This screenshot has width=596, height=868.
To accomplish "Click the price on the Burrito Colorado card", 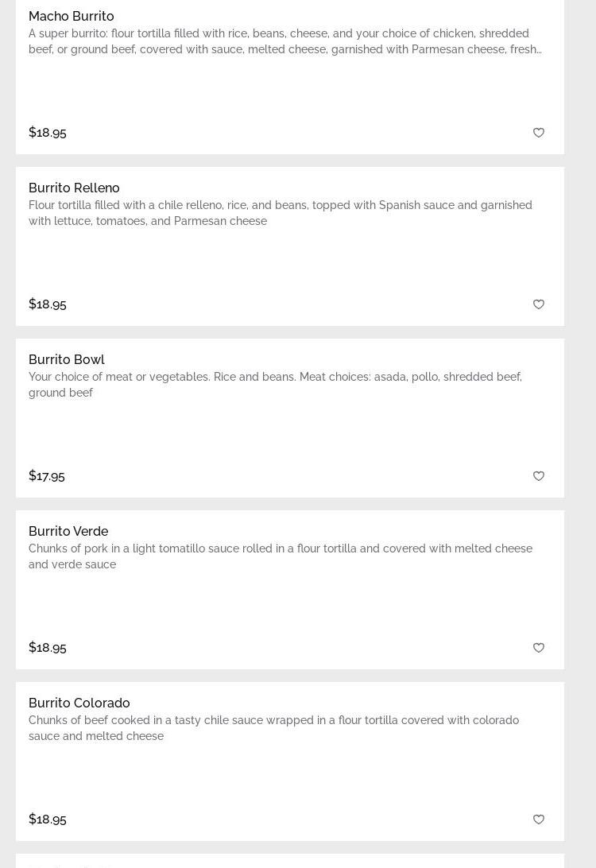I will (x=48, y=819).
